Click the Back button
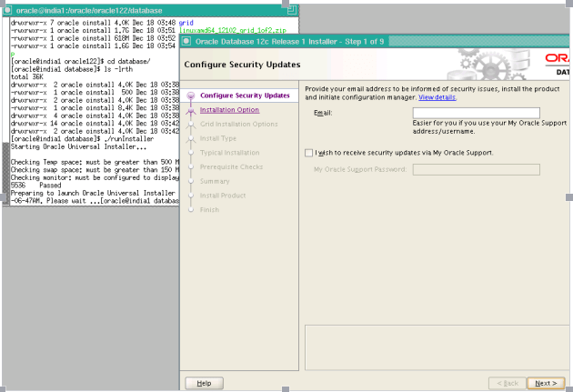Viewport: 573px width, 392px height. click(508, 383)
